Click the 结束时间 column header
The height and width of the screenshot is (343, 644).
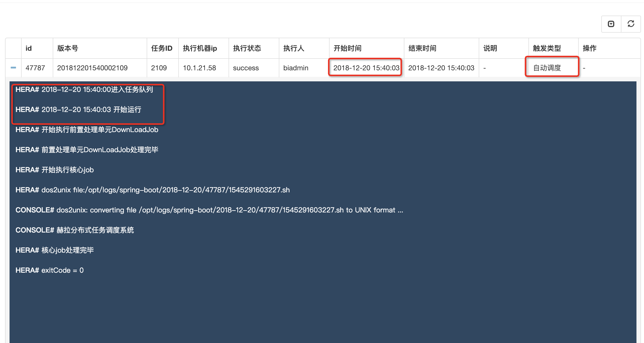(x=422, y=48)
